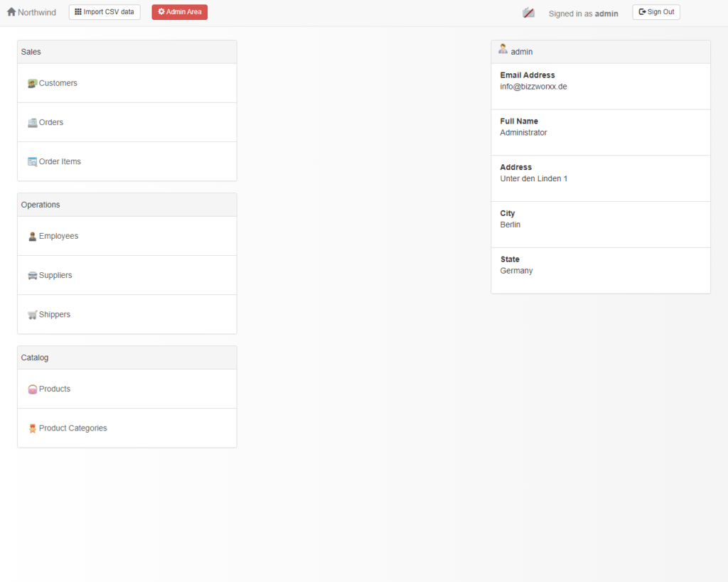Viewport: 728px width, 582px height.
Task: Open the Products table link
Action: click(55, 389)
